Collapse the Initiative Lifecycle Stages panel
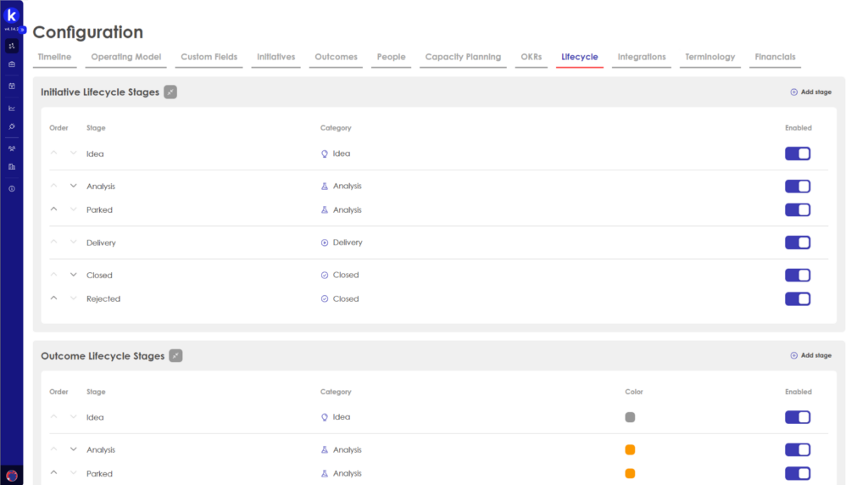This screenshot has height=485, width=868. tap(170, 92)
